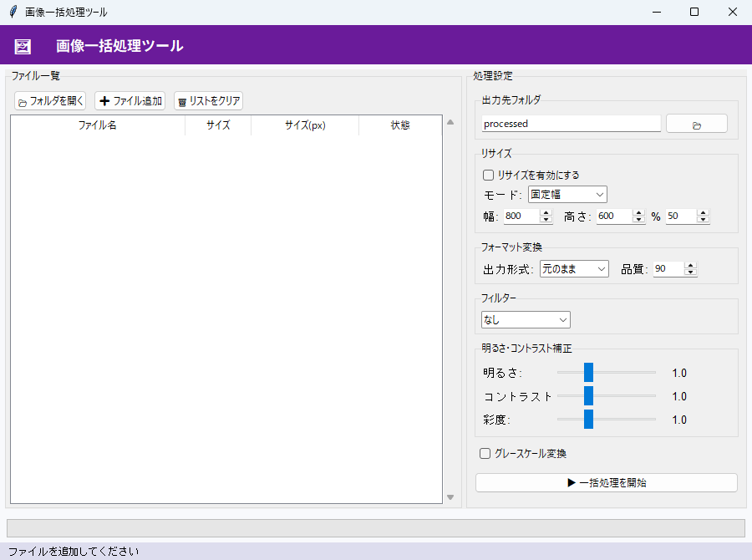The width and height of the screenshot is (752, 560).
Task: Open the 出力形式 dropdown showing 元のまま
Action: (574, 269)
